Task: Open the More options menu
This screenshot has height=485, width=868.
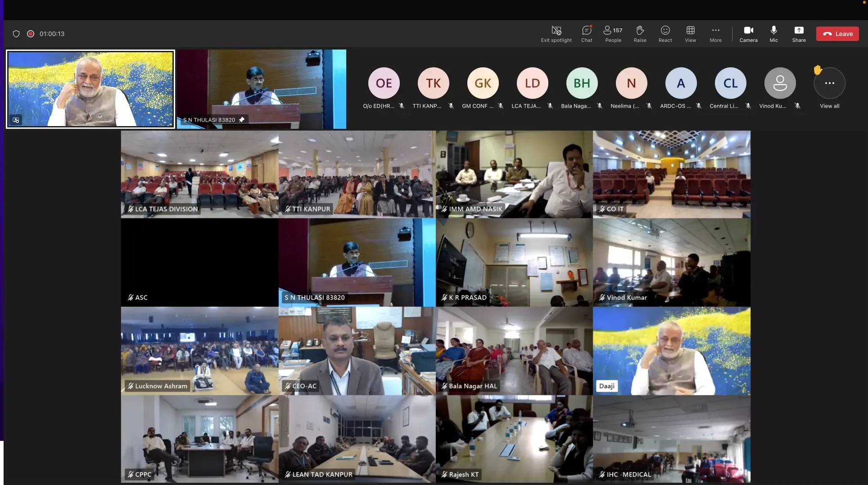Action: (x=715, y=34)
